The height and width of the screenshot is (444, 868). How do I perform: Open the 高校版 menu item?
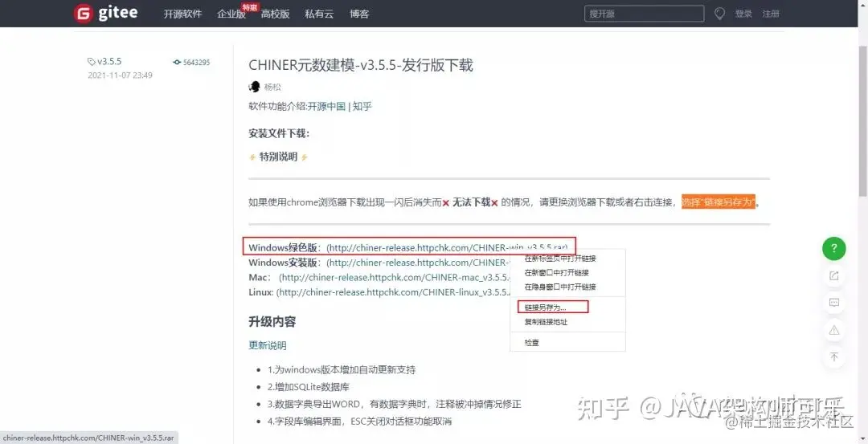pyautogui.click(x=275, y=14)
